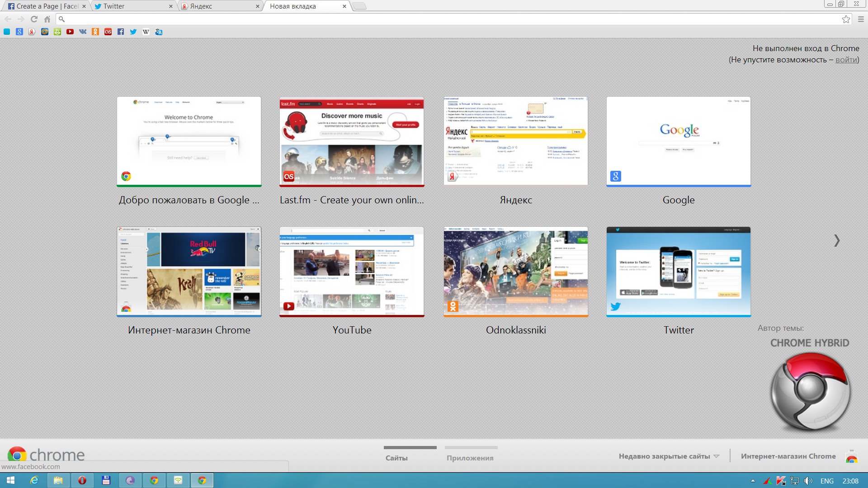The width and height of the screenshot is (868, 488).
Task: Switch to the Сайты section
Action: 396,458
